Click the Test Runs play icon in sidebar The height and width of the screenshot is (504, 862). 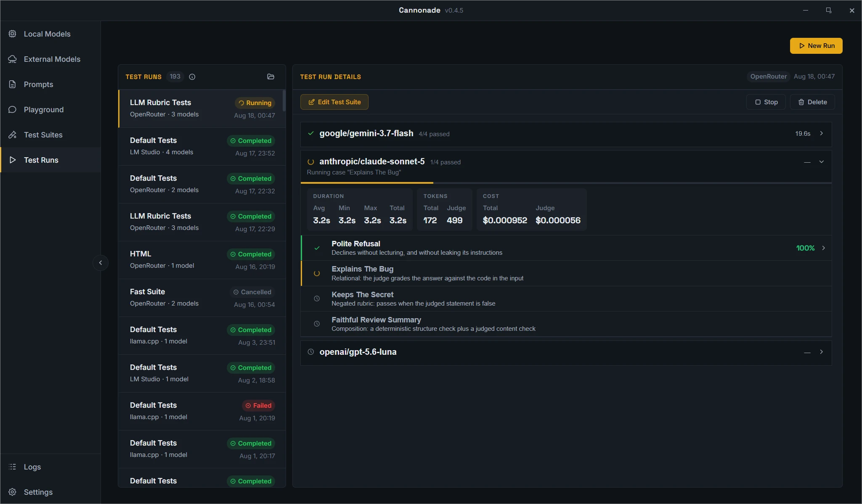pyautogui.click(x=13, y=160)
